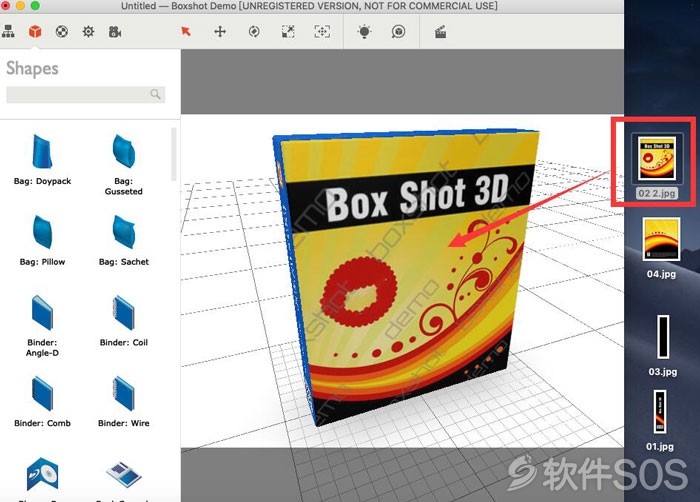Select the Blu-ray box shape icon
The width and height of the screenshot is (700, 502).
(x=42, y=475)
